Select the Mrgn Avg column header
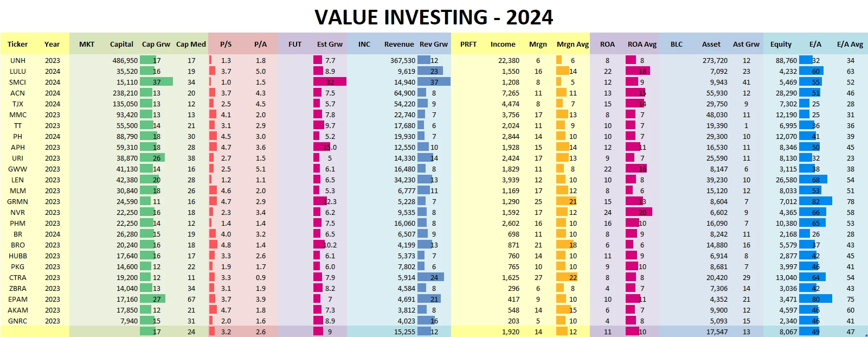The image size is (868, 337). 573,44
